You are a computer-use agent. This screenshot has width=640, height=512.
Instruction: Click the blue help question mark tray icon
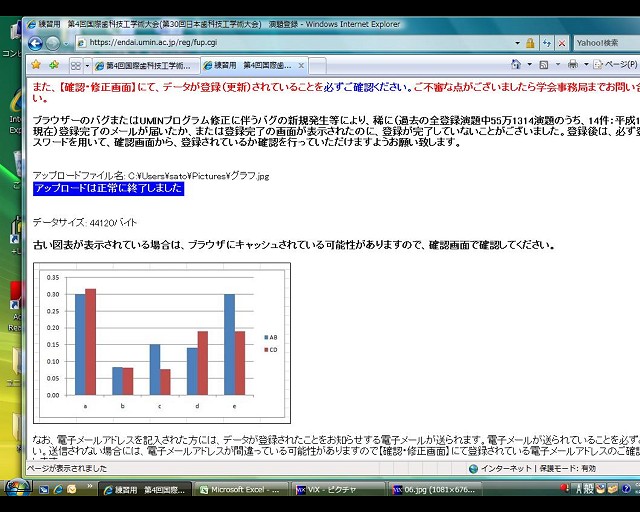pos(626,488)
